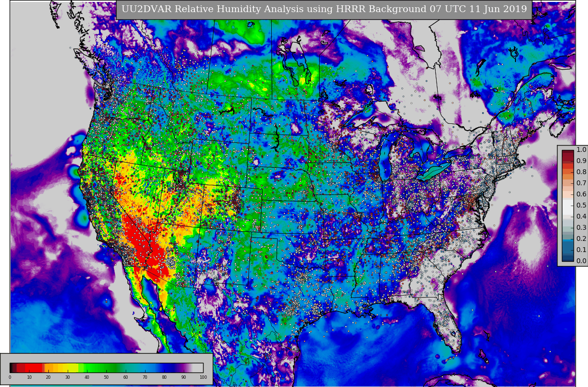Click the "40" tick label on bottom colorbar
This screenshot has width=588, height=387.
[87, 377]
